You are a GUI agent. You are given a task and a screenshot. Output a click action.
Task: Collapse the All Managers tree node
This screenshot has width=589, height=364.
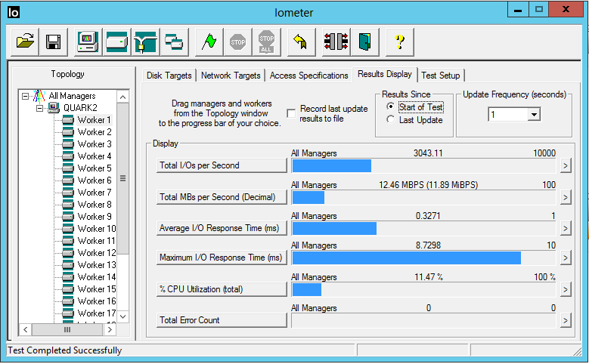click(25, 96)
